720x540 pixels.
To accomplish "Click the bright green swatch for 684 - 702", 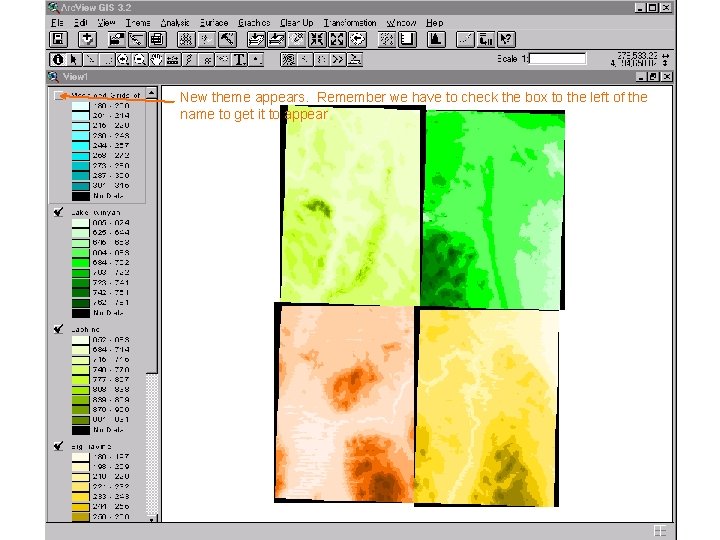I will 80,263.
